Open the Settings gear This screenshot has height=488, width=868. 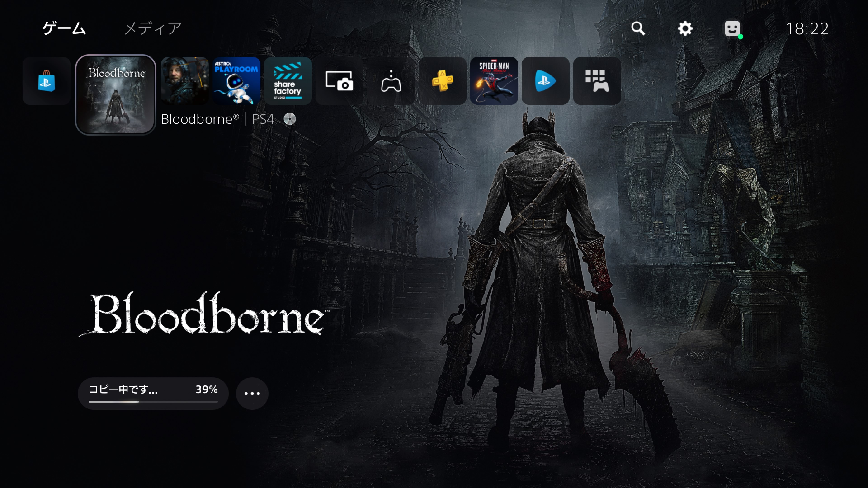point(685,29)
